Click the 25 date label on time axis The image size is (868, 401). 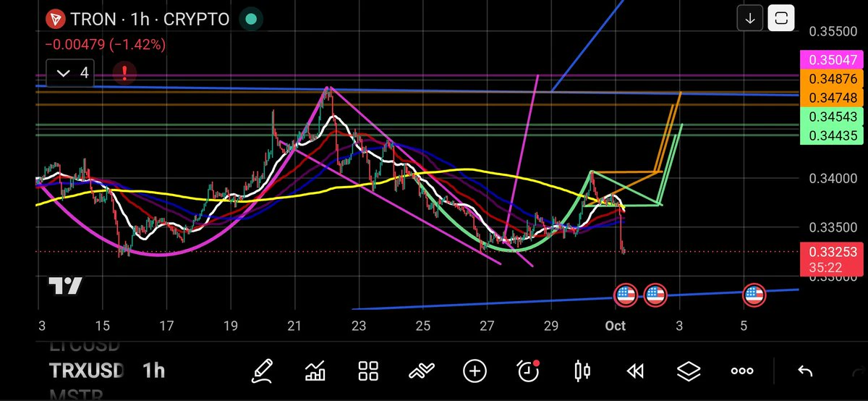click(x=423, y=326)
